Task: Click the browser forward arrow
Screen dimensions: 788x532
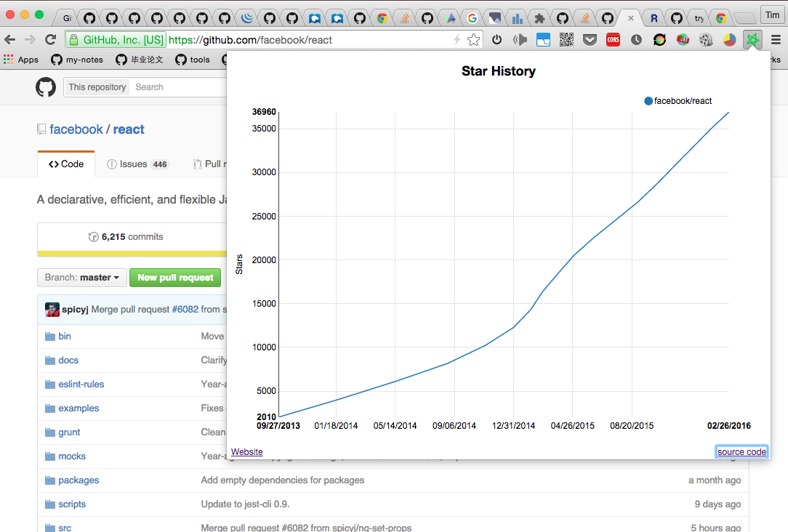Action: pyautogui.click(x=30, y=40)
